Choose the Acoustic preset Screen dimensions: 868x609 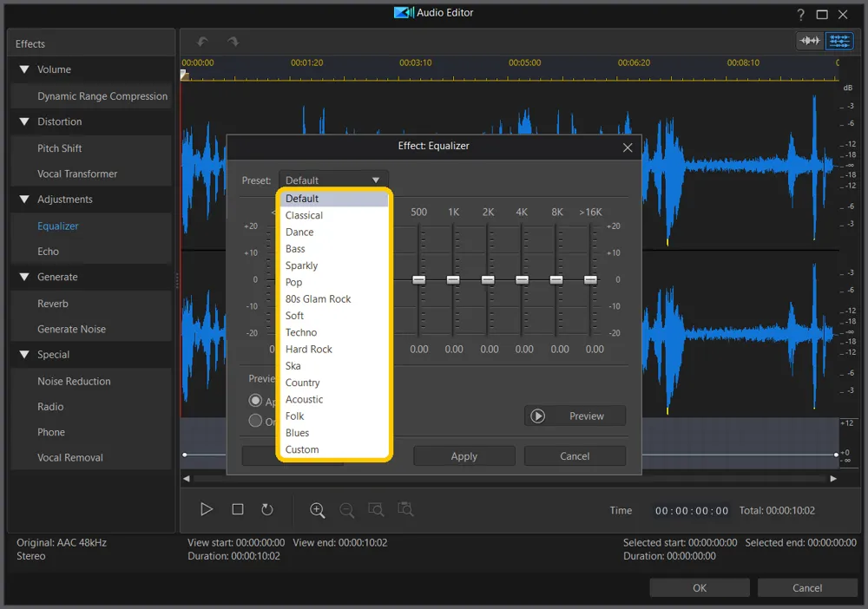point(334,399)
